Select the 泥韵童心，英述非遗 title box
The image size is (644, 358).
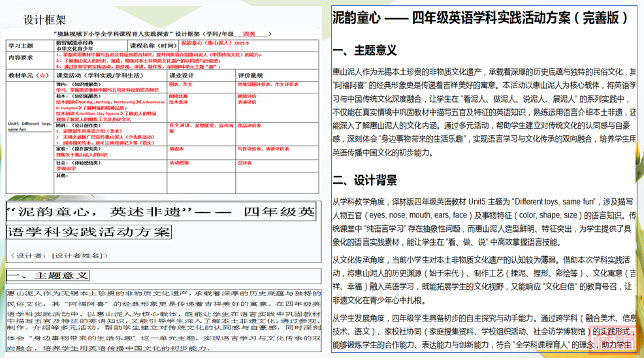161,221
